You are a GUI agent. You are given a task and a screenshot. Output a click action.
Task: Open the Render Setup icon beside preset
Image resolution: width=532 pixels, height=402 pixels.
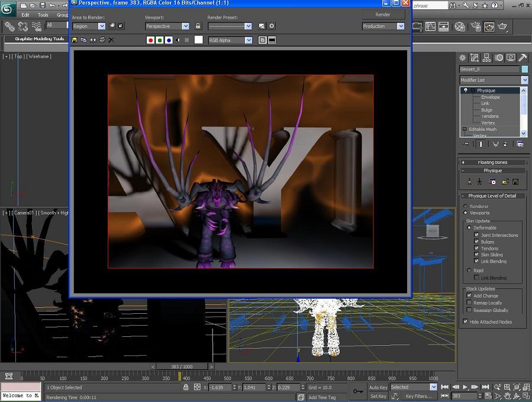[x=262, y=26]
